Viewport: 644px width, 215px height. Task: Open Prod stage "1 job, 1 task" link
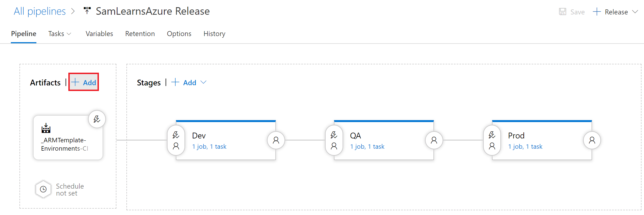tap(525, 146)
